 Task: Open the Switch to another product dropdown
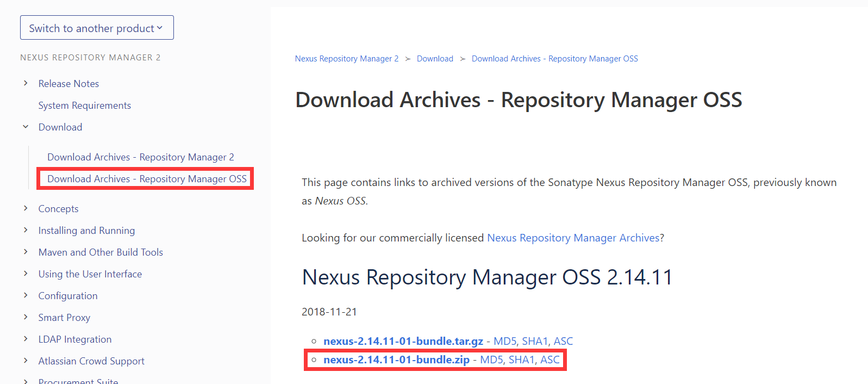pos(96,28)
